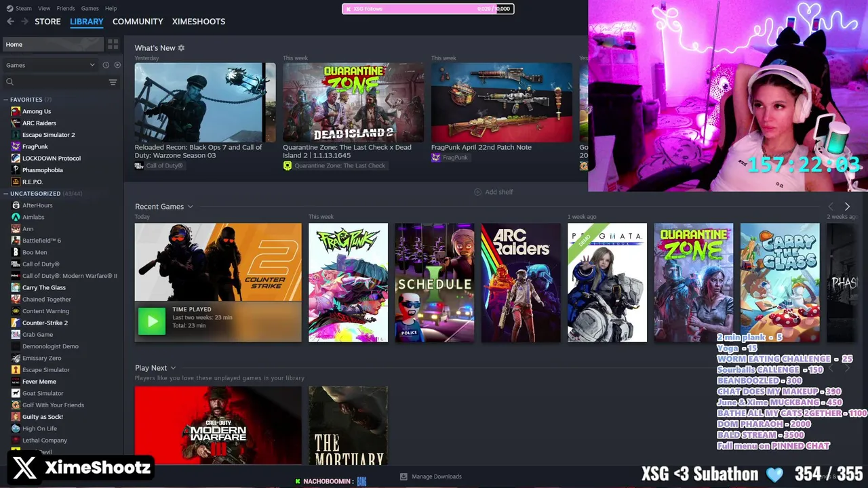The height and width of the screenshot is (488, 868).
Task: Select Counter-Strike 2 in the game list
Action: point(45,323)
